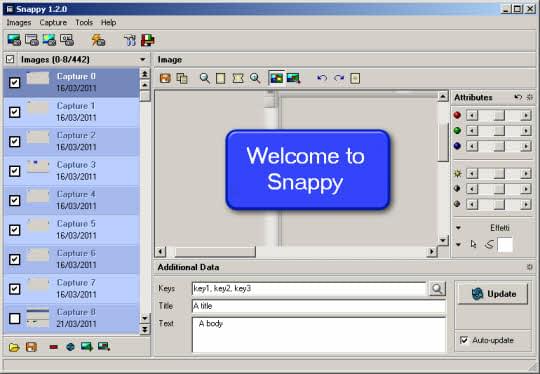The image size is (540, 374).
Task: Click the red minus remove icon
Action: tap(53, 347)
